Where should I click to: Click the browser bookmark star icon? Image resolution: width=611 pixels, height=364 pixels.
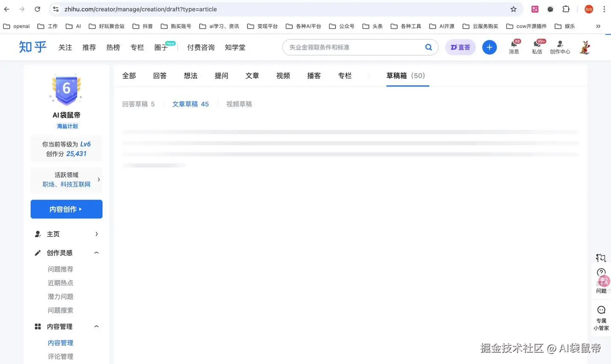coord(513,9)
